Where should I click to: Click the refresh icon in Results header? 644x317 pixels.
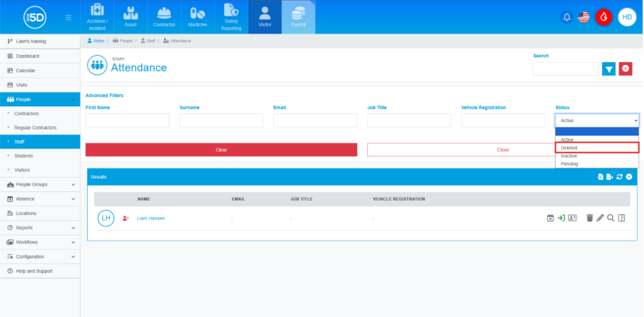tap(620, 176)
